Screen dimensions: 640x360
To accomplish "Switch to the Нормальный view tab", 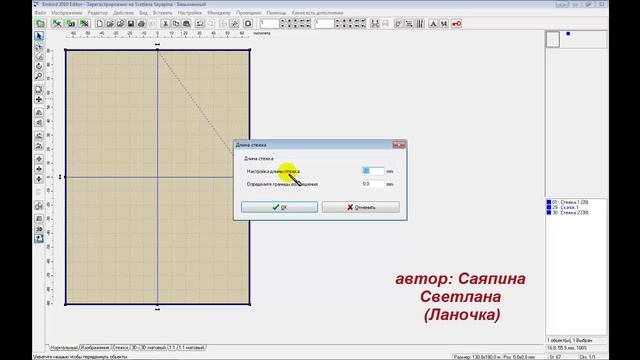I will (64, 348).
